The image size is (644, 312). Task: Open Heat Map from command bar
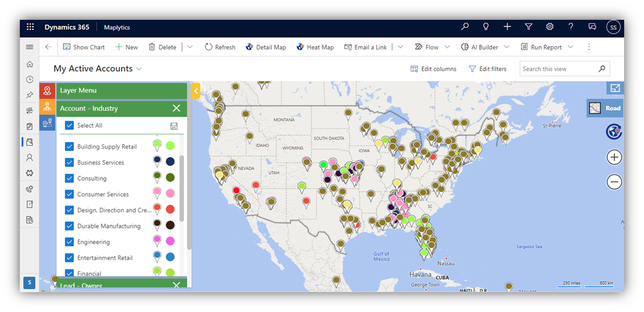[315, 47]
